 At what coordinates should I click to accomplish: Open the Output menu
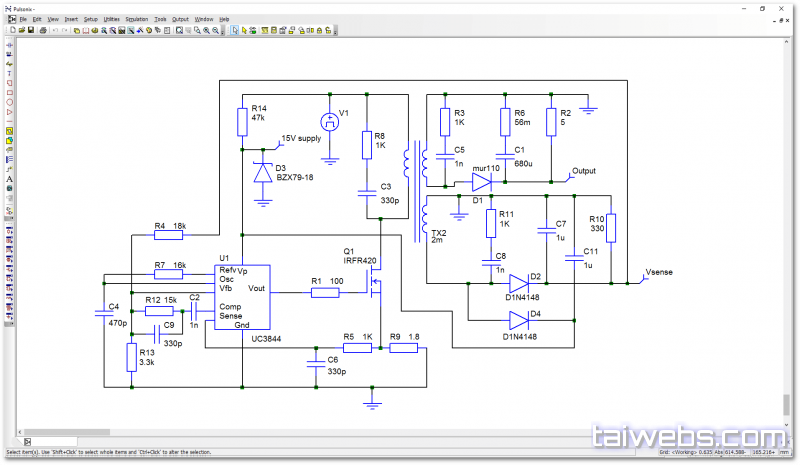click(x=180, y=19)
